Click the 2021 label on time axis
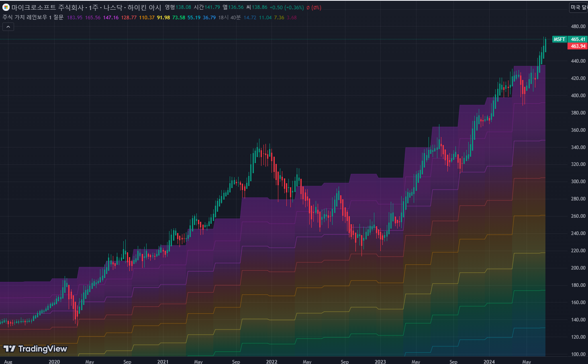588x364 pixels. pyautogui.click(x=163, y=362)
